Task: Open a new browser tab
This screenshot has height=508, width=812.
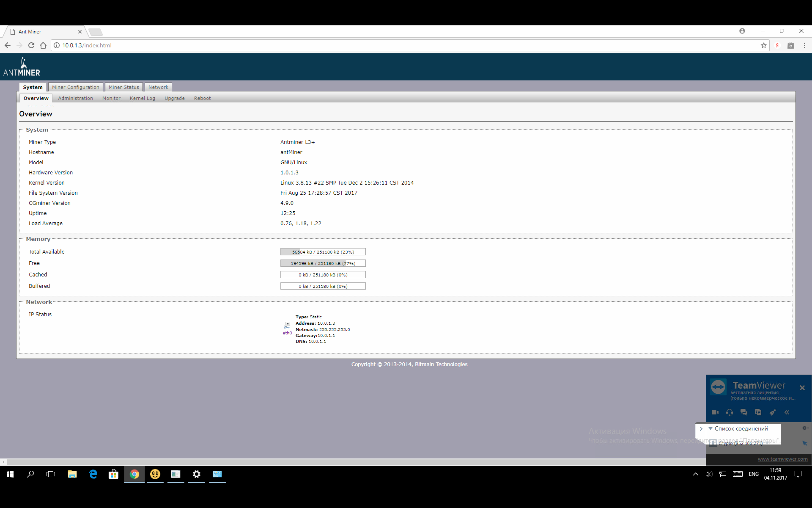Action: coord(96,32)
